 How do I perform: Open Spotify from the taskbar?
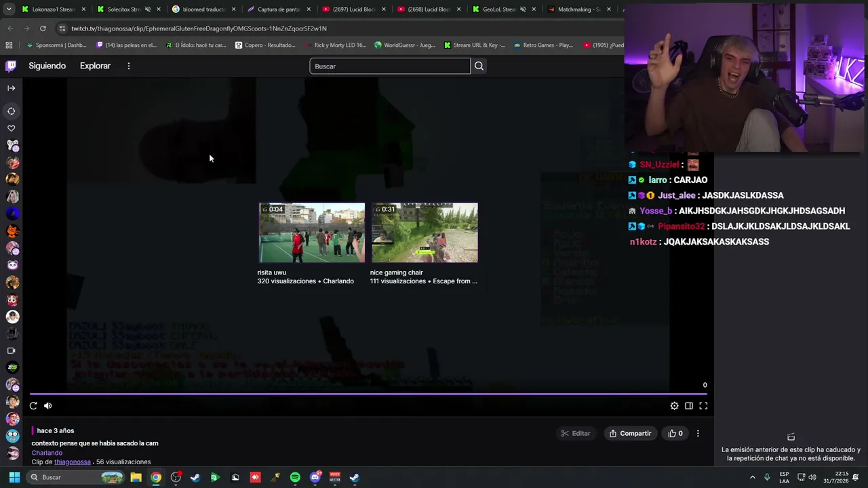[295, 477]
